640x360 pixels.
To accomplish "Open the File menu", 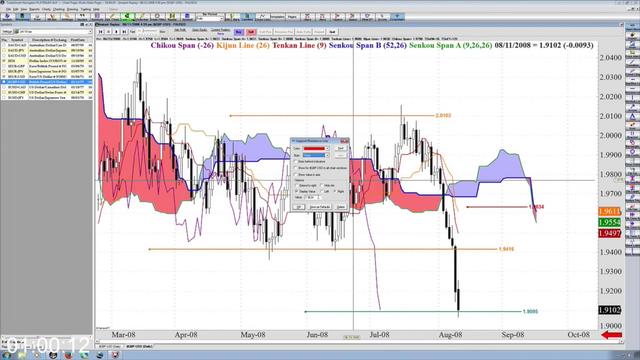I will [x=9, y=9].
